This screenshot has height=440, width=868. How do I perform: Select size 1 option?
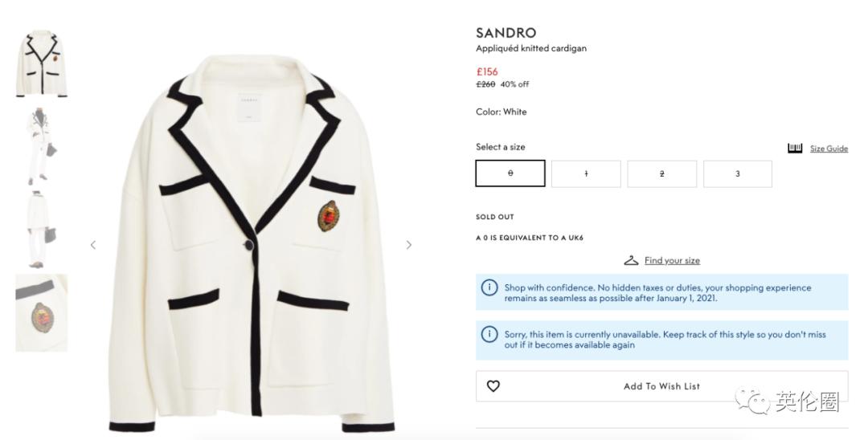[586, 173]
